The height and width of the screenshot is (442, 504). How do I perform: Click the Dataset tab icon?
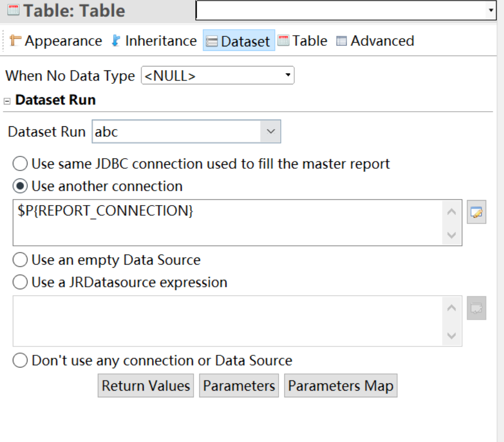pyautogui.click(x=211, y=41)
